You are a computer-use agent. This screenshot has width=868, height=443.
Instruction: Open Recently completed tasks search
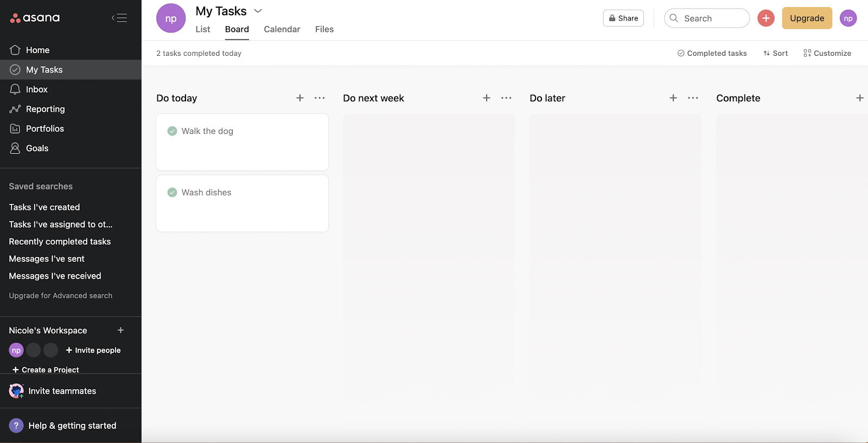(x=60, y=242)
